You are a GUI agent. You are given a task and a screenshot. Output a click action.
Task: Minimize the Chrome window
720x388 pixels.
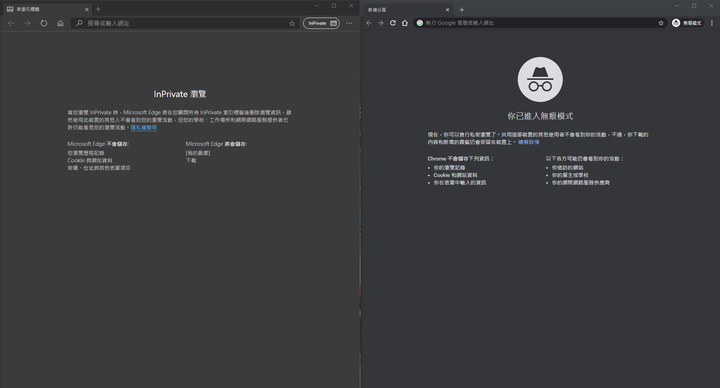point(676,6)
